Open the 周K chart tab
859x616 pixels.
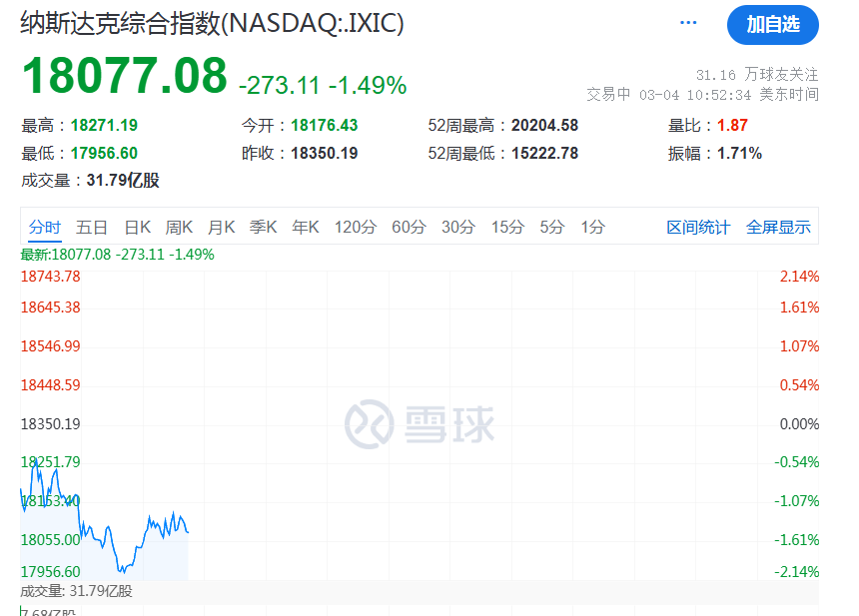click(179, 227)
